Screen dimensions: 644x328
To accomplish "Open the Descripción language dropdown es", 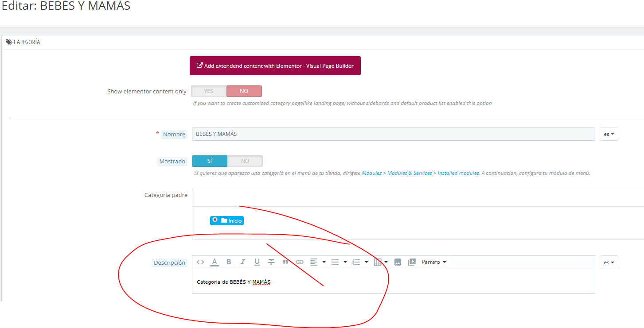I will (x=609, y=262).
